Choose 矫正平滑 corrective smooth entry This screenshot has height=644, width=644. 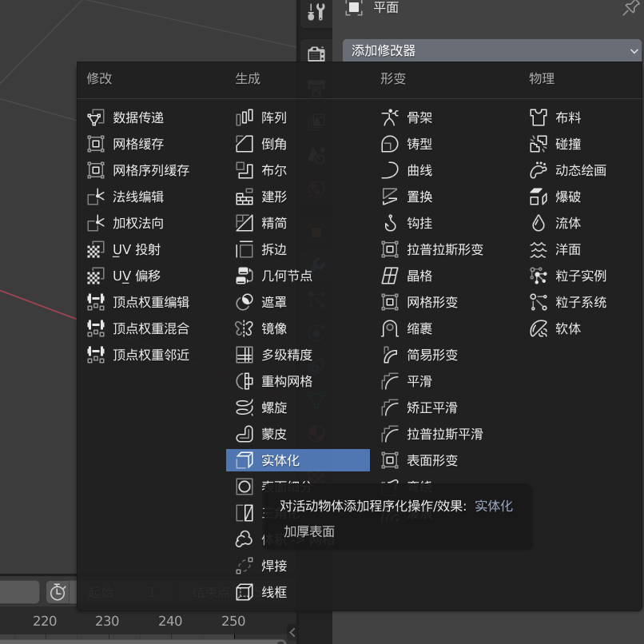tap(446, 407)
